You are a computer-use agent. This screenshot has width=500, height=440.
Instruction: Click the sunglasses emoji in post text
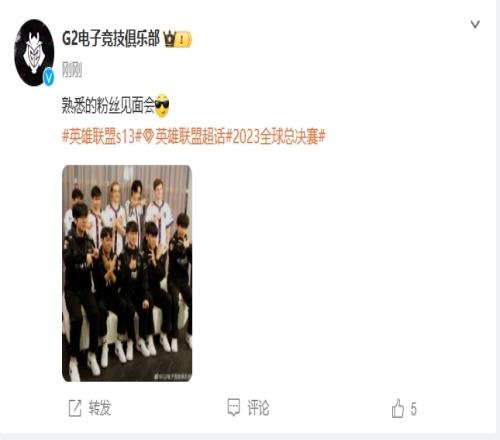pos(162,106)
